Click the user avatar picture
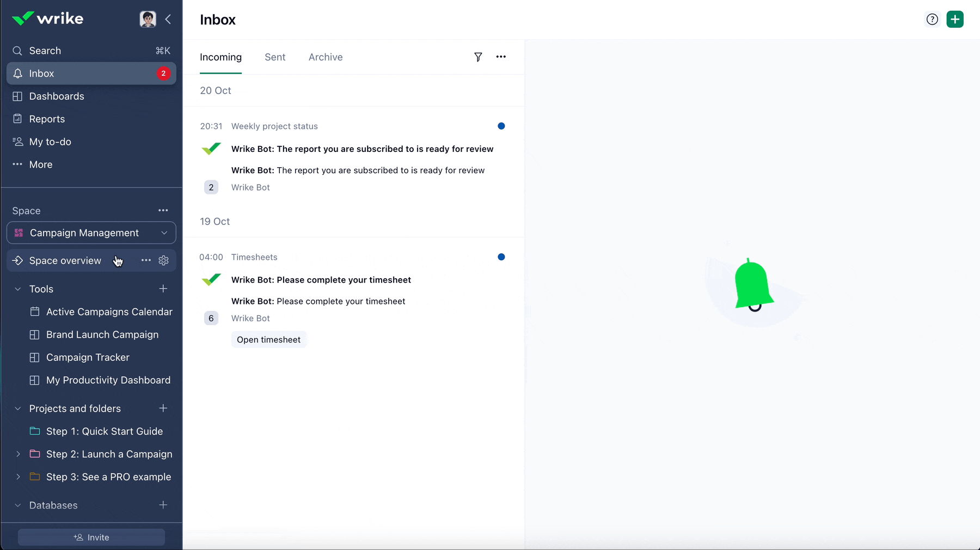 [148, 19]
